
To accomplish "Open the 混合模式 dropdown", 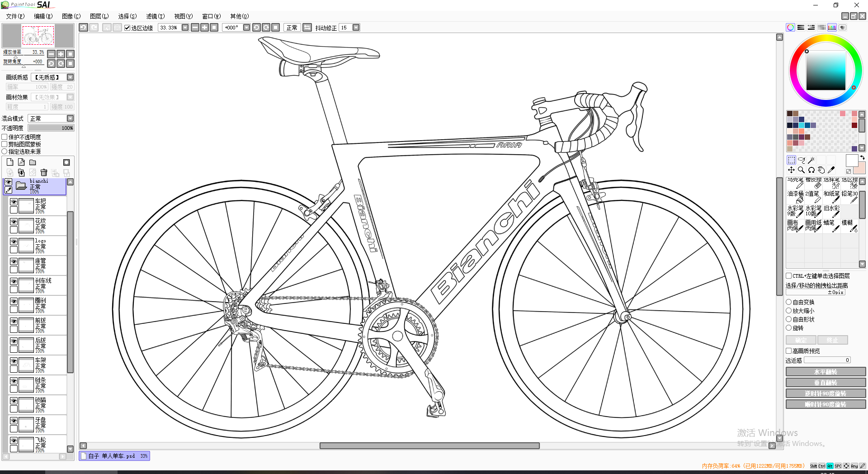I will tap(70, 118).
